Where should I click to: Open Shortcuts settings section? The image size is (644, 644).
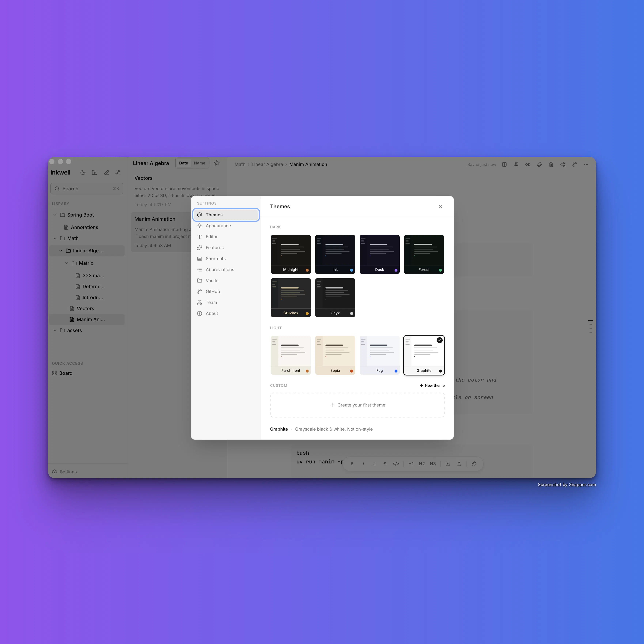pyautogui.click(x=226, y=259)
